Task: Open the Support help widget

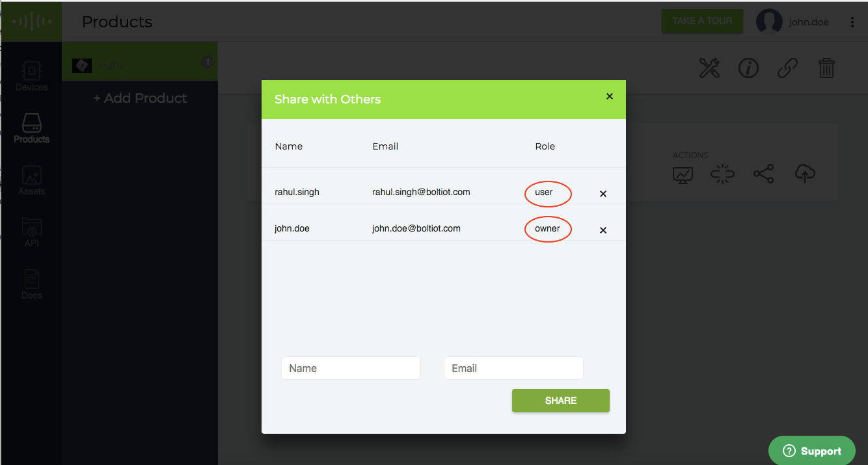Action: 811,450
